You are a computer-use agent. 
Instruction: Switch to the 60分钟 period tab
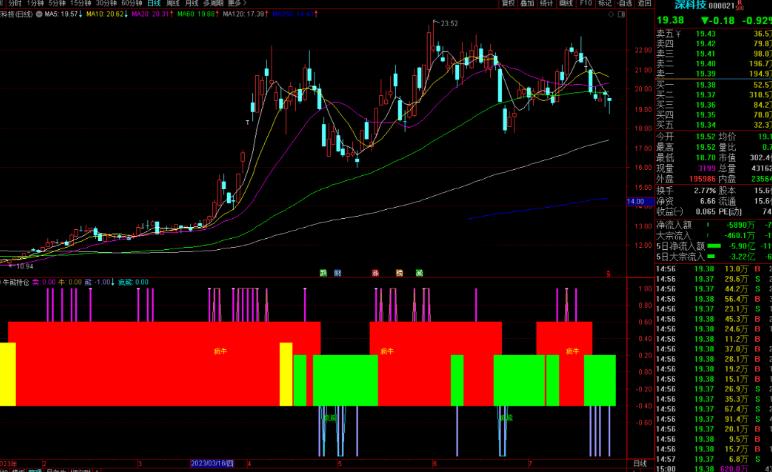131,3
